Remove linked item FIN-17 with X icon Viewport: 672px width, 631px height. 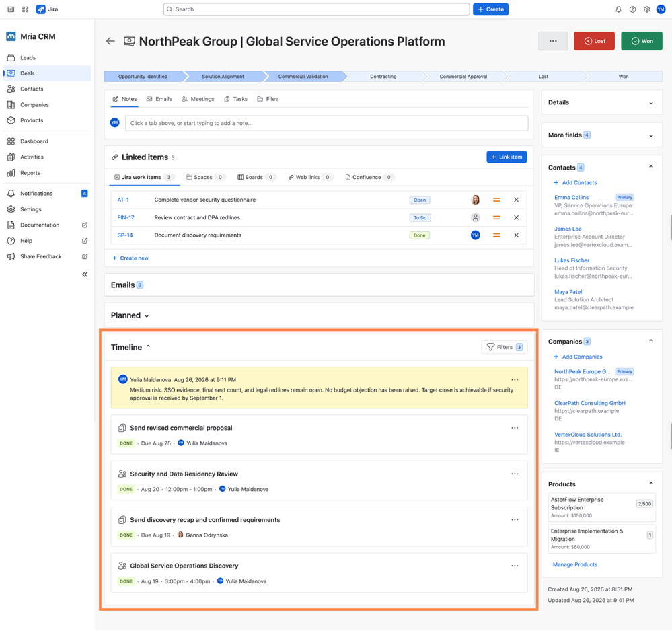pyautogui.click(x=517, y=218)
